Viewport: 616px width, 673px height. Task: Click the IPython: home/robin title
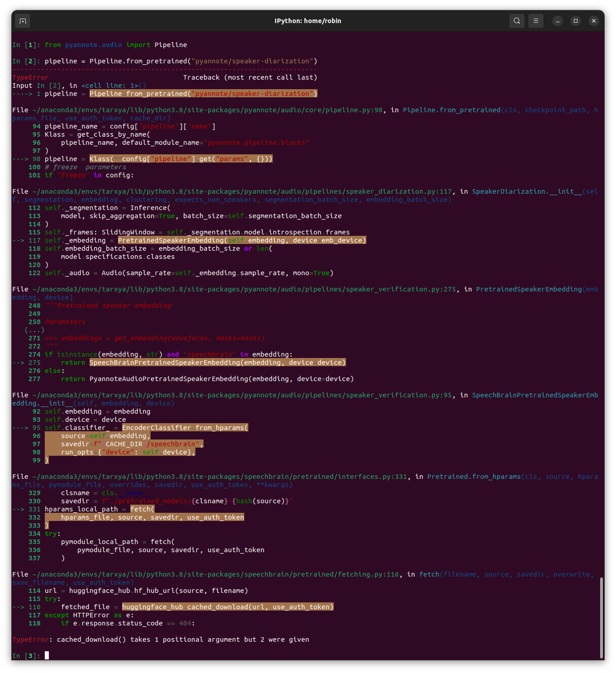(x=308, y=21)
